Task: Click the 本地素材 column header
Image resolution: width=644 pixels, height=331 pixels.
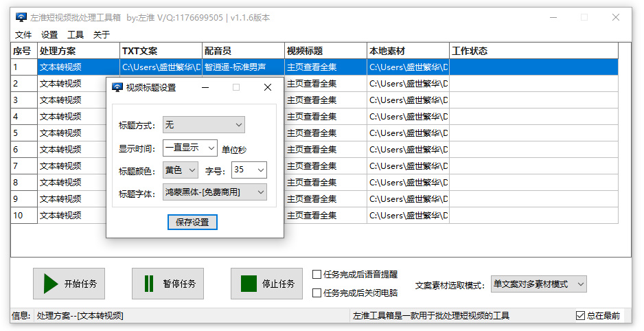Action: pyautogui.click(x=409, y=51)
